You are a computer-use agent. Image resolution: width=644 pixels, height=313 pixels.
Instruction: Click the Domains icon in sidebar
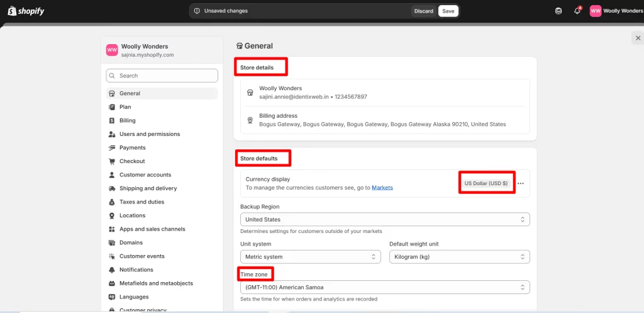pyautogui.click(x=112, y=242)
